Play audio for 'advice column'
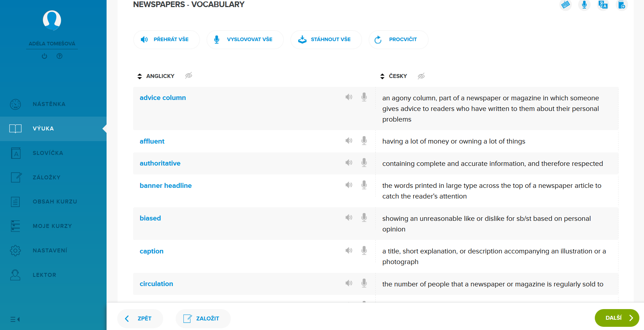This screenshot has width=644, height=330. [349, 97]
